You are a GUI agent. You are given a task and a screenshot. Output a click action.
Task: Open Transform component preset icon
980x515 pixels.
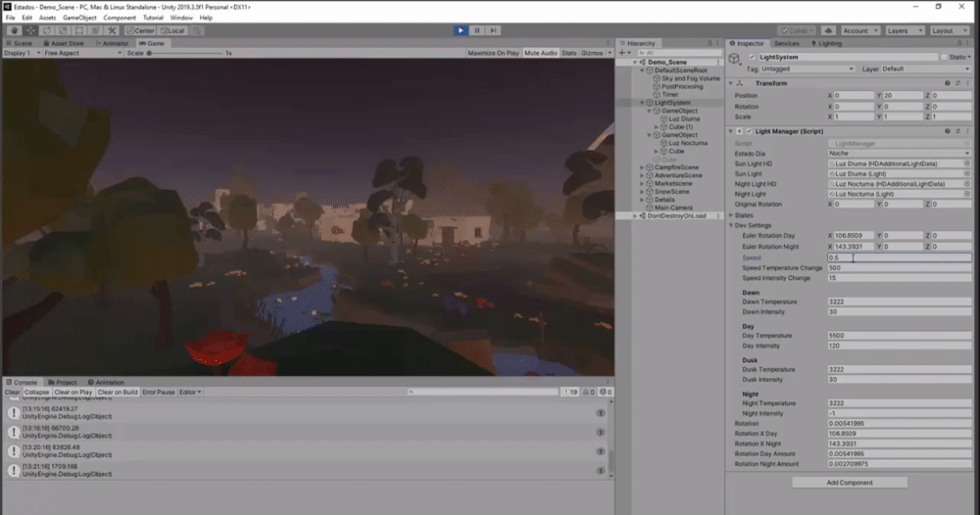pos(957,83)
